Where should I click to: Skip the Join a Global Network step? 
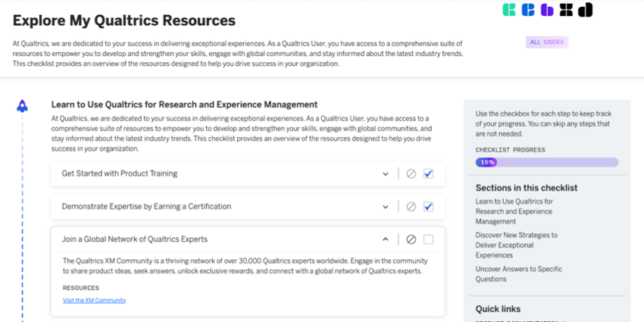click(411, 239)
